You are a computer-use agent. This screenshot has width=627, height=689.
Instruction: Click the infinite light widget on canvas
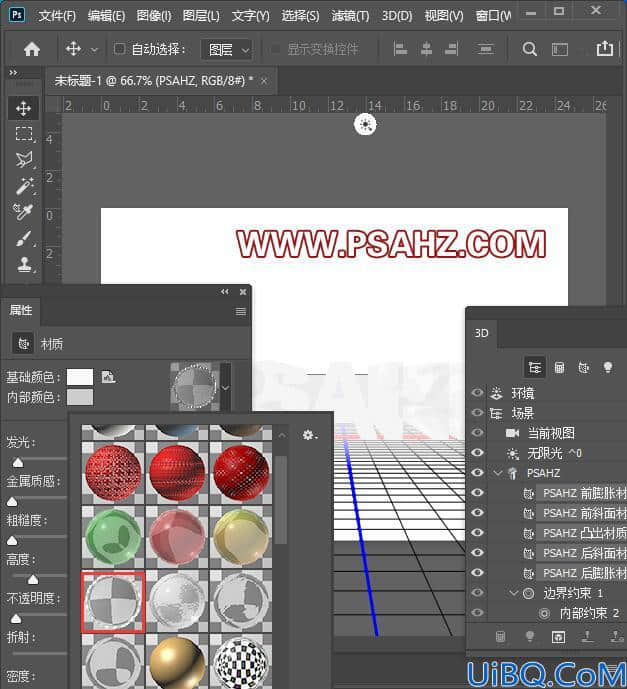pos(365,124)
